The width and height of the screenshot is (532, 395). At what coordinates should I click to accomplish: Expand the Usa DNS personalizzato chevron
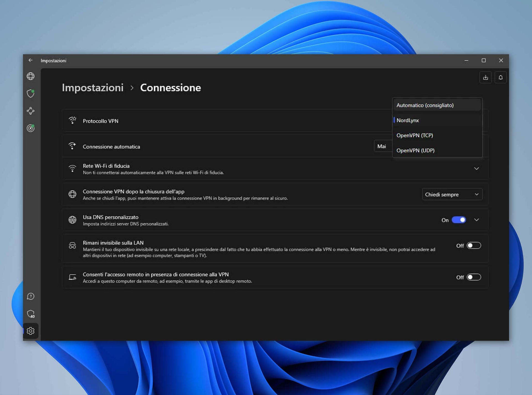pos(476,220)
